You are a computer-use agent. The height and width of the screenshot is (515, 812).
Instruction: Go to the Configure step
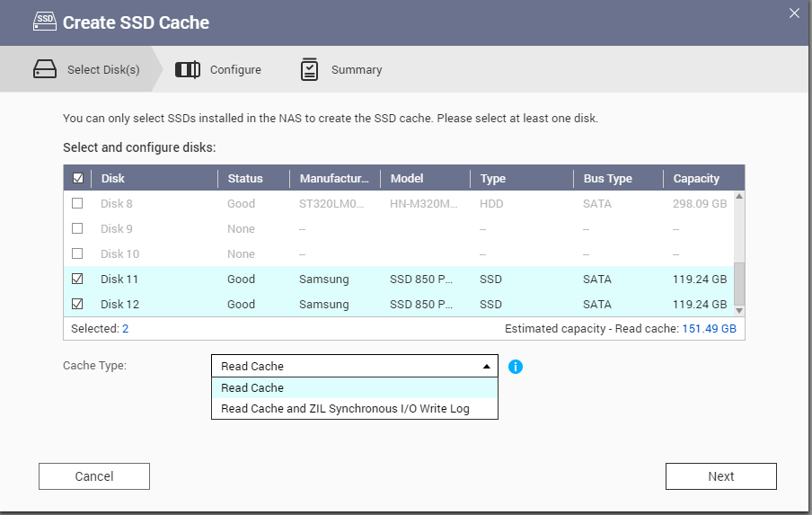(234, 69)
